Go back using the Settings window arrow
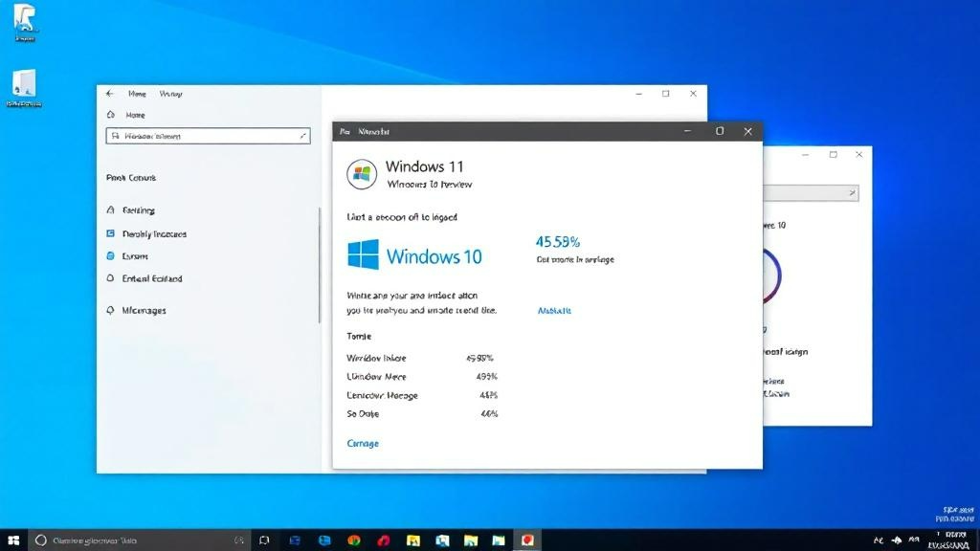980x551 pixels. click(x=110, y=93)
